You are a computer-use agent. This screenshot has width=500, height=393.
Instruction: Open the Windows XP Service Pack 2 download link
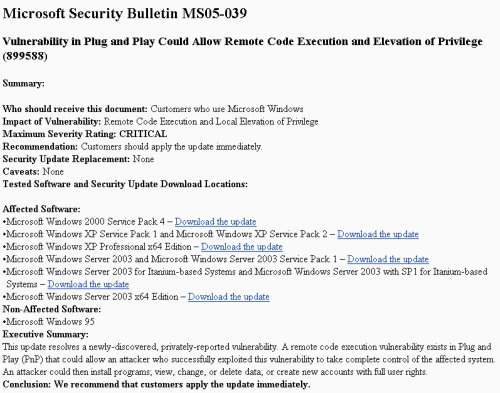[378, 234]
